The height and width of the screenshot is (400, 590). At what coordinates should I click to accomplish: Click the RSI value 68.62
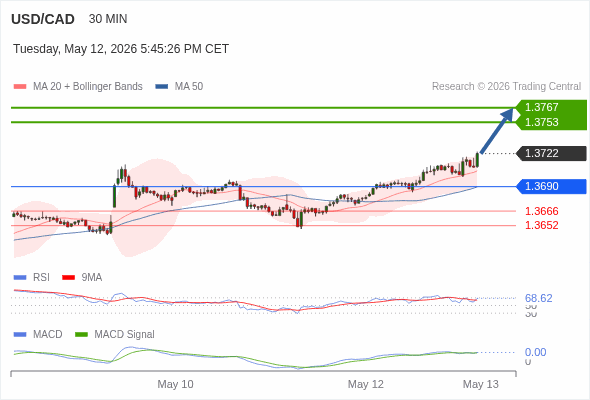click(x=538, y=298)
